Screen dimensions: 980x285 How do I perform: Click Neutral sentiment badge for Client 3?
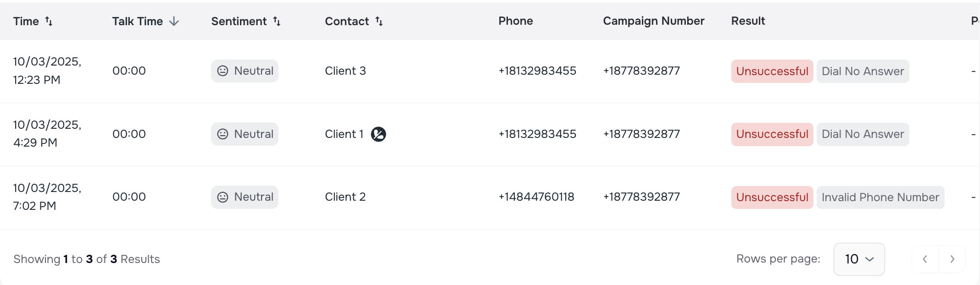245,71
